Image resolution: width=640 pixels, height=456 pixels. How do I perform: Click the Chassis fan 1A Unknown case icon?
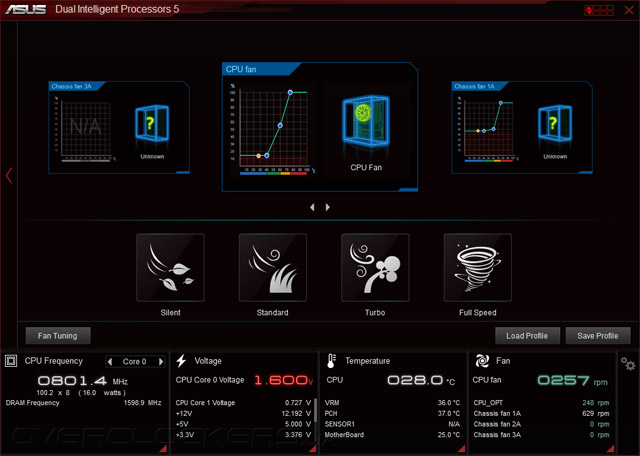pos(555,123)
